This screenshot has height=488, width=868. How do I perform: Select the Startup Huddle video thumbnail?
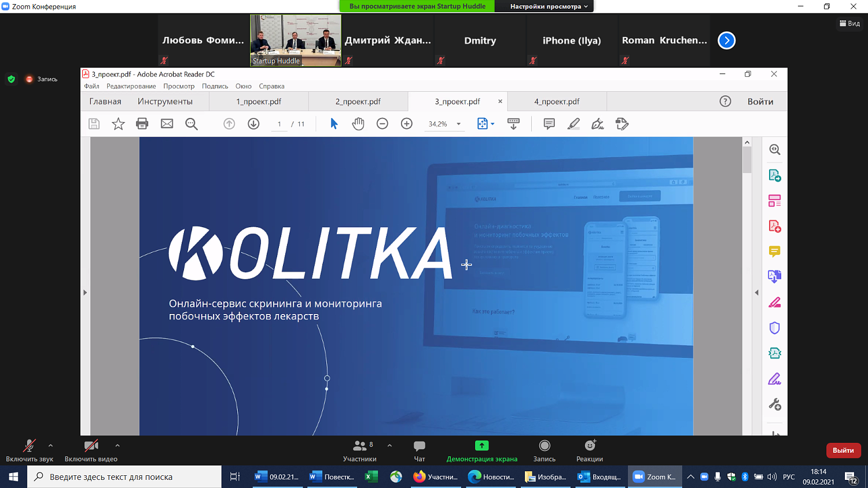(x=296, y=40)
